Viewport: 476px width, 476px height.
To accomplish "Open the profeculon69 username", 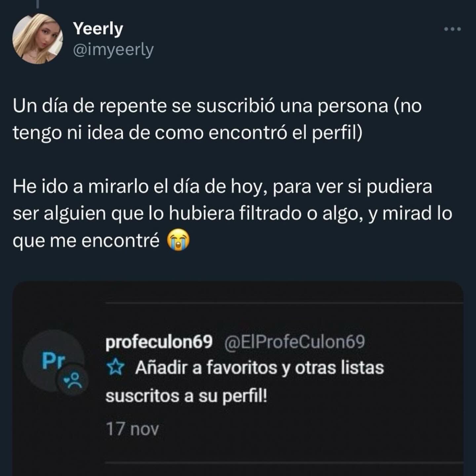I will pyautogui.click(x=159, y=342).
